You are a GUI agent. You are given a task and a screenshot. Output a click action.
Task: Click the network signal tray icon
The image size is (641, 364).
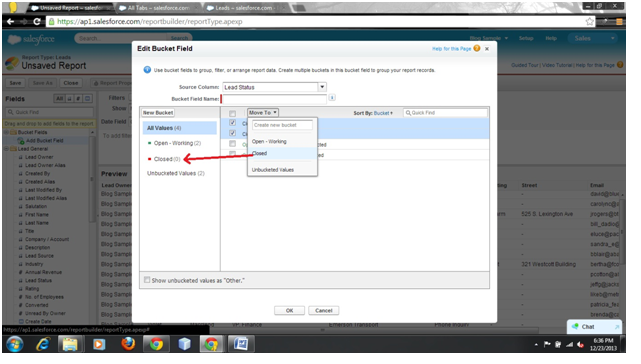(569, 345)
